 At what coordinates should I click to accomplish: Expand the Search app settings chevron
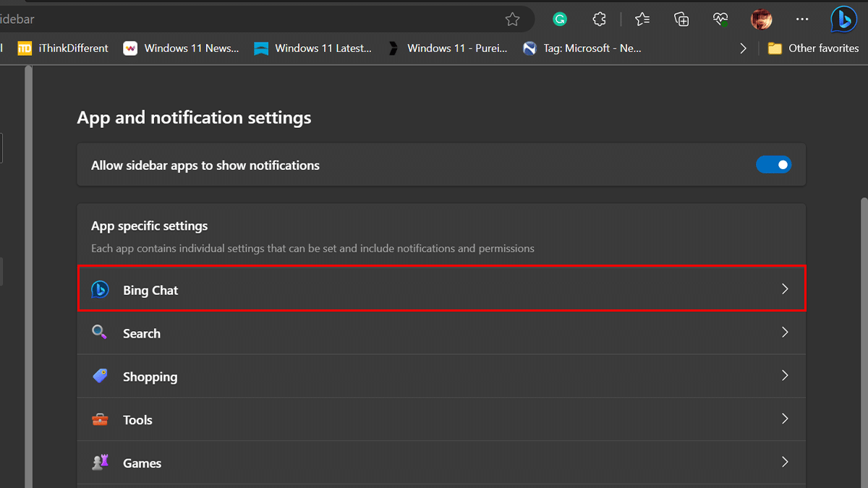(x=785, y=333)
